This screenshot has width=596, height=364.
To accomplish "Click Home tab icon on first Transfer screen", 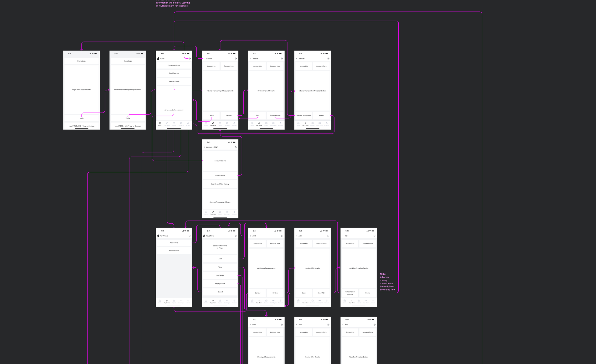I will pyautogui.click(x=206, y=123).
